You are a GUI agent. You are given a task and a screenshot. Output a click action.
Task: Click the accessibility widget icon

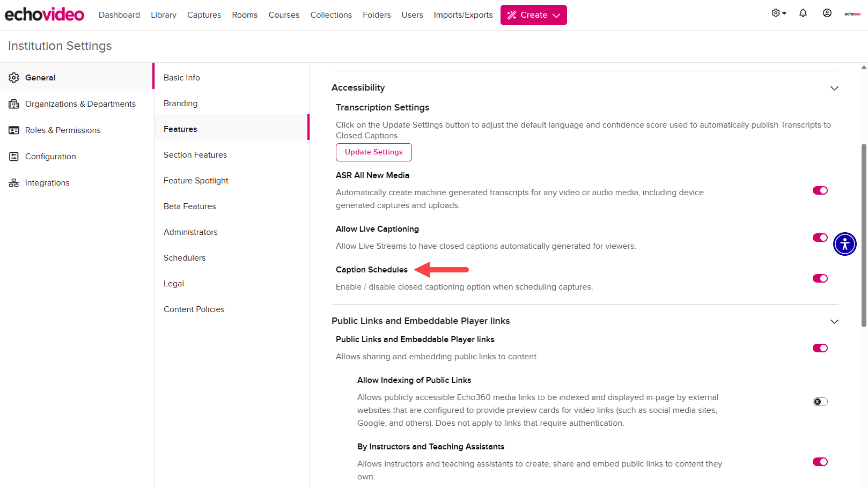tap(845, 244)
